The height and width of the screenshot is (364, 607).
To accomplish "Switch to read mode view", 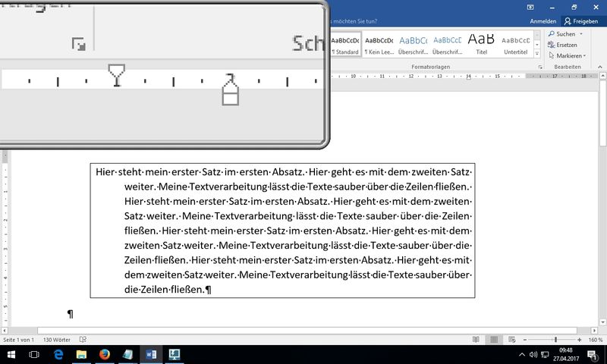I will click(x=476, y=339).
